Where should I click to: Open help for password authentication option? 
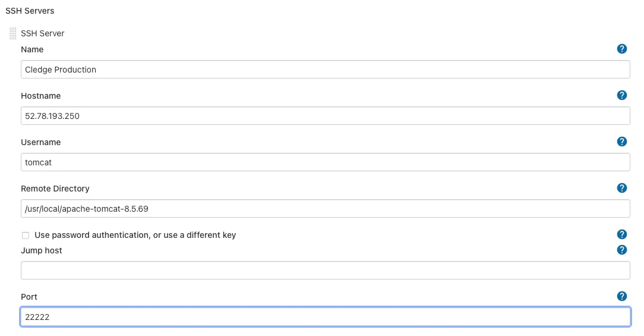(622, 234)
